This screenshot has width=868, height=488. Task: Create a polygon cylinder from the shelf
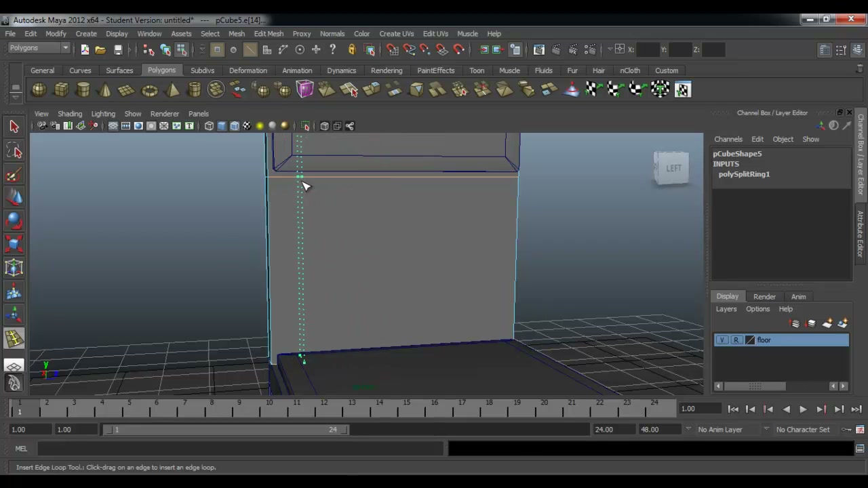83,89
